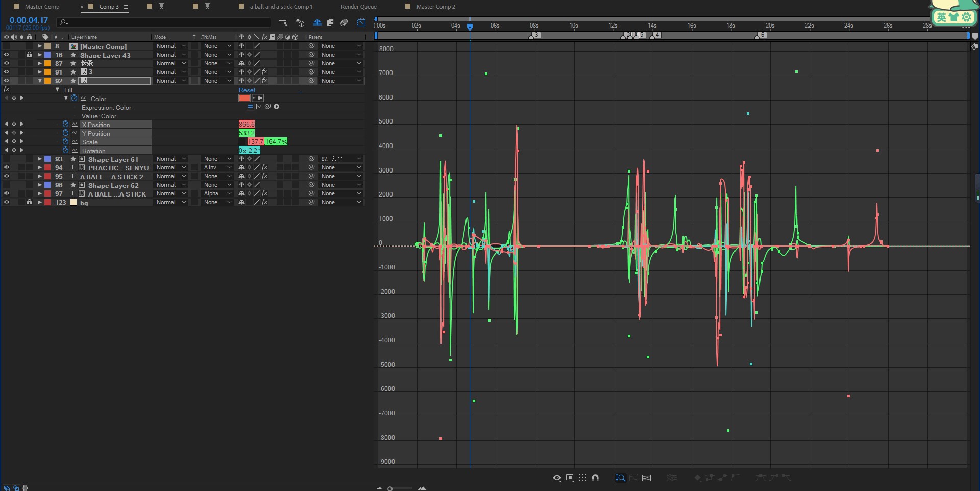980x491 pixels.
Task: Hide the bg layer
Action: coord(6,202)
